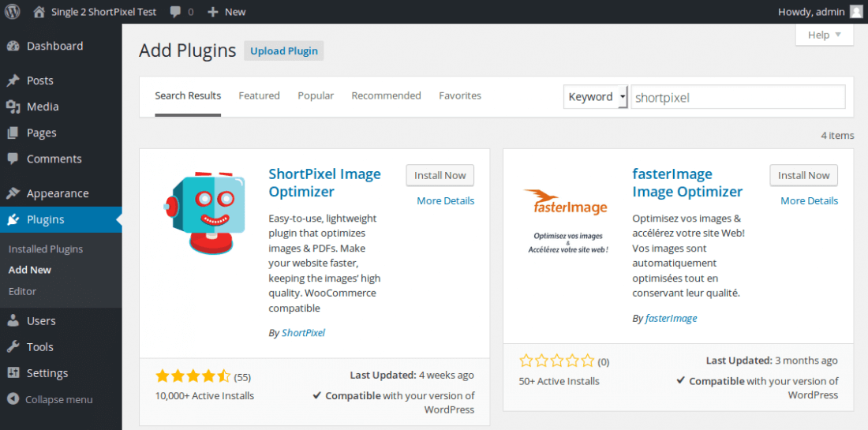Image resolution: width=868 pixels, height=430 pixels.
Task: Open ShortPixel Image Optimizer title link
Action: (x=325, y=182)
